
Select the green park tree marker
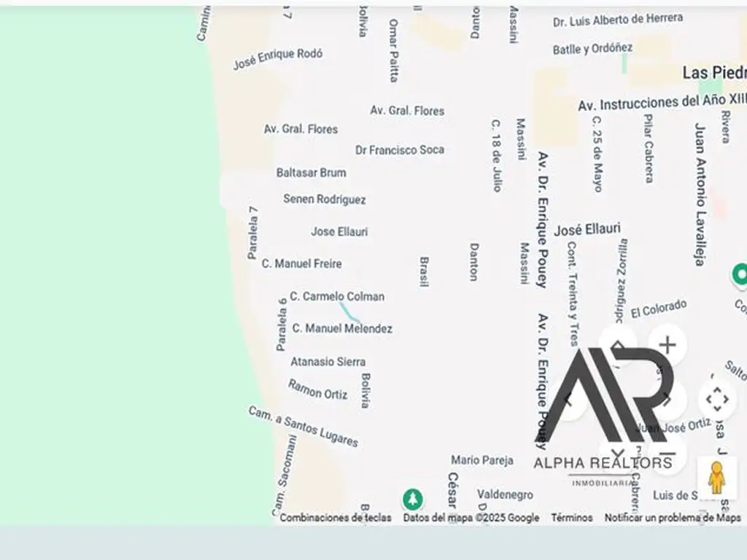click(x=413, y=499)
